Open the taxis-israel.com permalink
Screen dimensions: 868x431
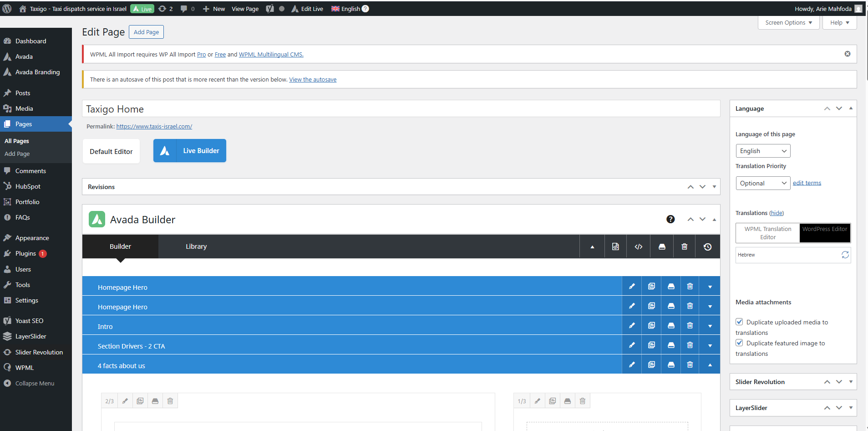pos(154,127)
